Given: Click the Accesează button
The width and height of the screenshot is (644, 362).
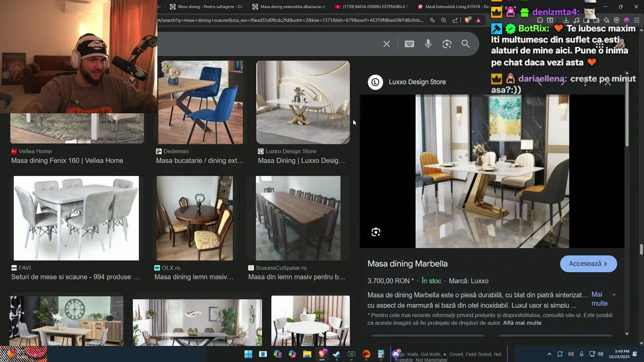Looking at the screenshot, I should [588, 263].
